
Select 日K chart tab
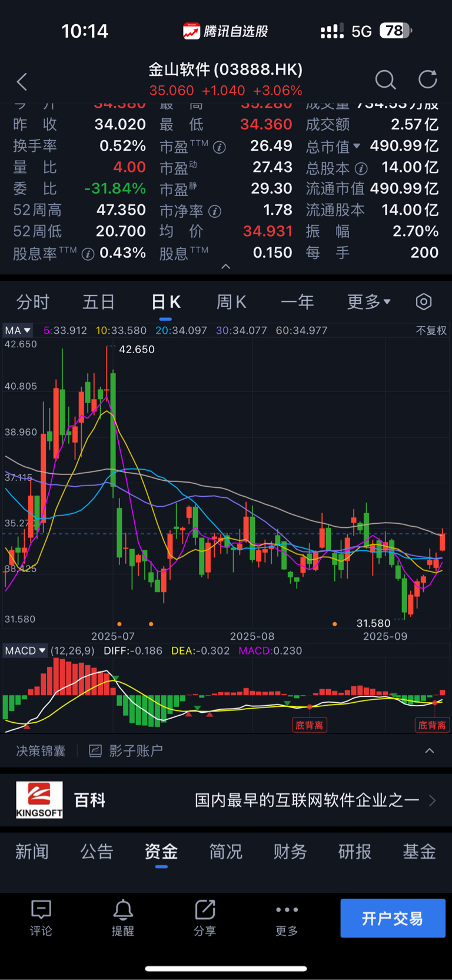coord(165,302)
